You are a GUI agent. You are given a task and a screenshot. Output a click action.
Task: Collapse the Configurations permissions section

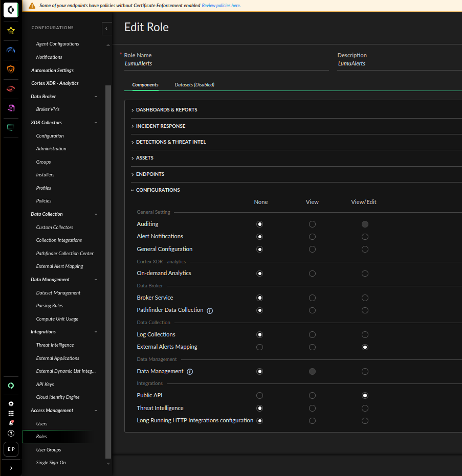pyautogui.click(x=158, y=190)
